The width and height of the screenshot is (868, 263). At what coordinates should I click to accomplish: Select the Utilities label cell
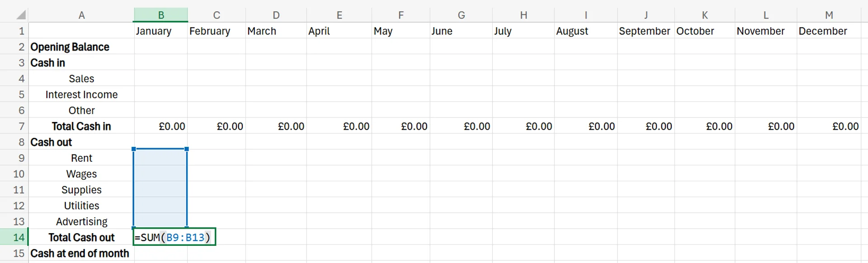point(81,206)
